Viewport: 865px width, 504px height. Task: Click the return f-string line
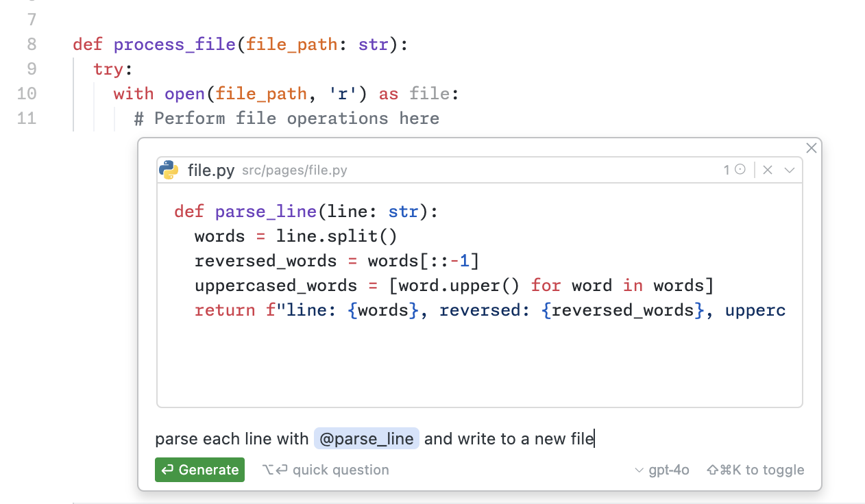click(490, 310)
